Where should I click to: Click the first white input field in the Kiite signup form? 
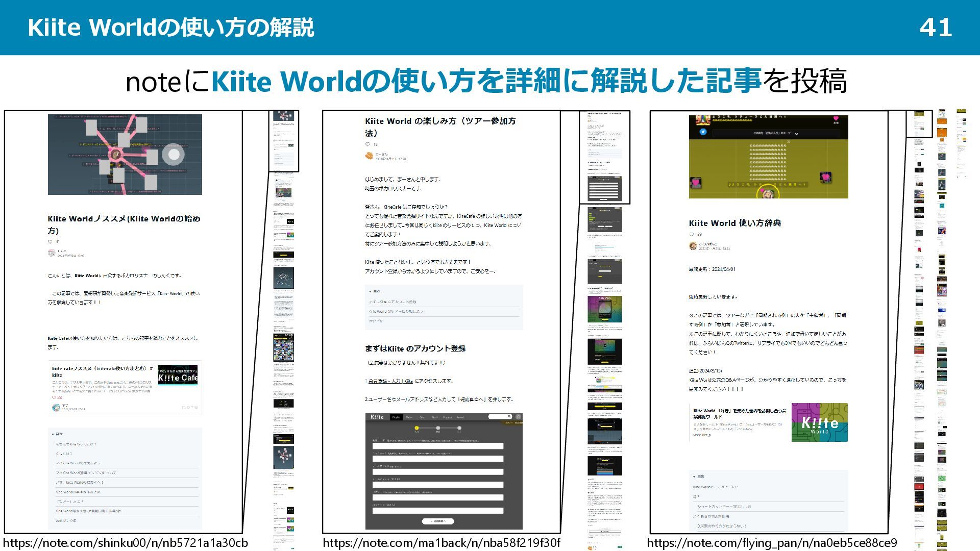[438, 446]
